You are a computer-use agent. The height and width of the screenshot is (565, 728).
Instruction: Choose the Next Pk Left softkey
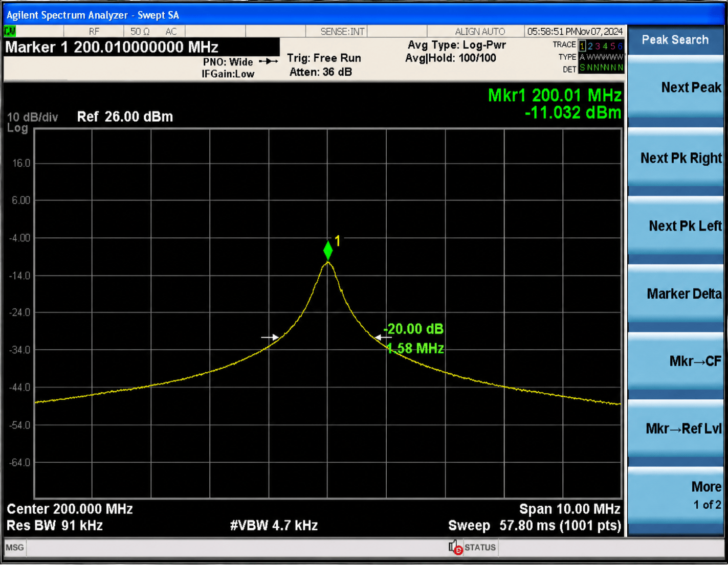[675, 225]
